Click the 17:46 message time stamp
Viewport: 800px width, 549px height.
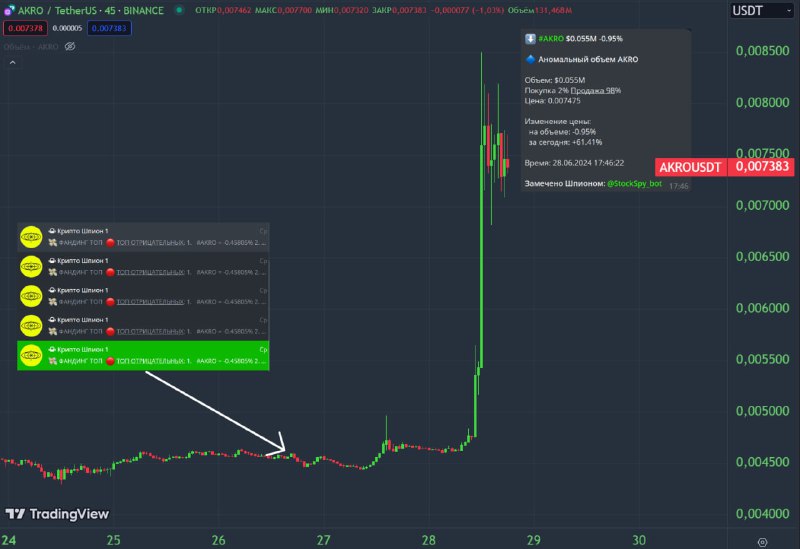[679, 186]
